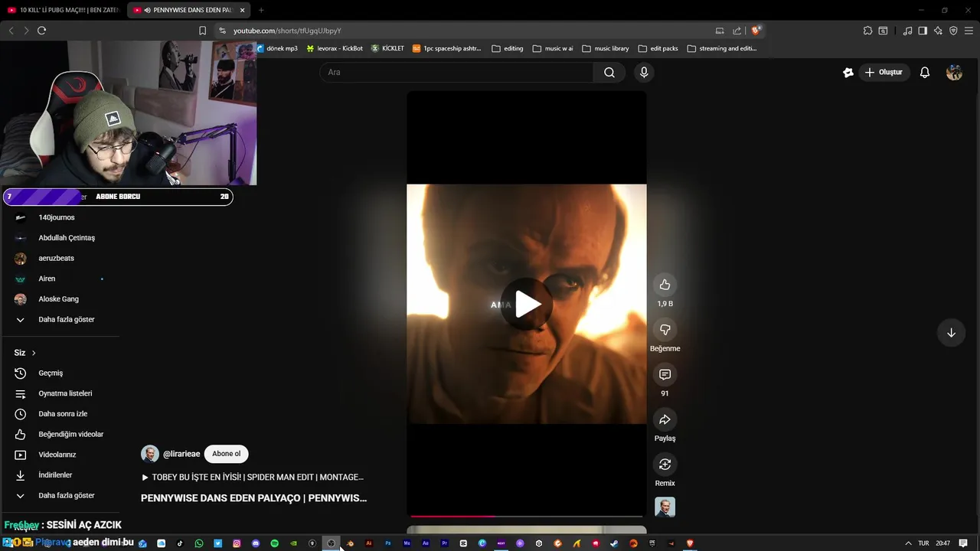The height and width of the screenshot is (551, 980).
Task: Switch to the 10 KILL'Lİ PUBG MAÇI tab
Action: (x=64, y=10)
